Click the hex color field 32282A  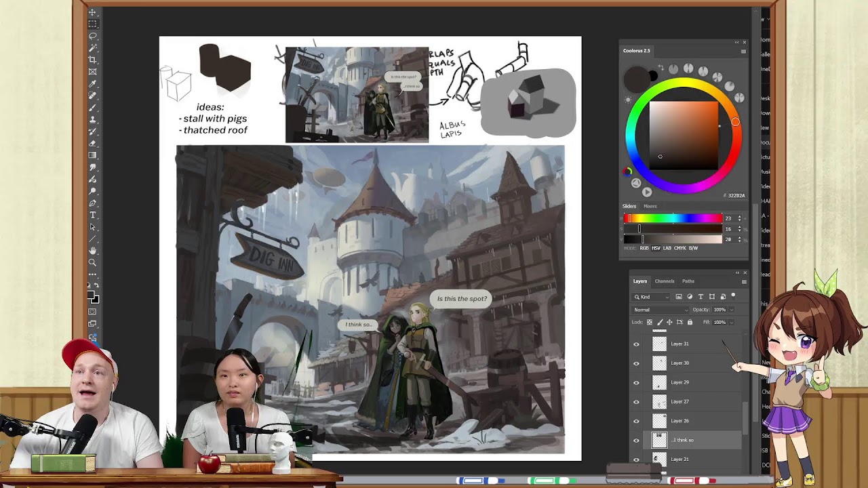click(x=736, y=195)
